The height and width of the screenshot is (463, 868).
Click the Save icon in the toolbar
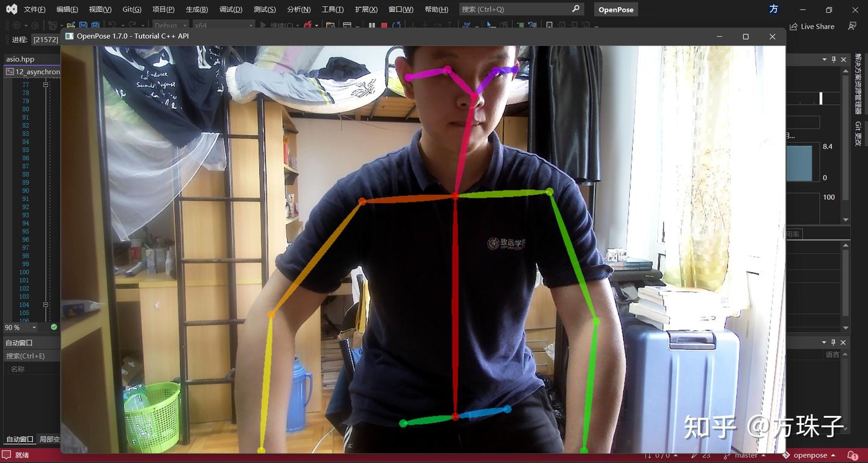click(83, 26)
